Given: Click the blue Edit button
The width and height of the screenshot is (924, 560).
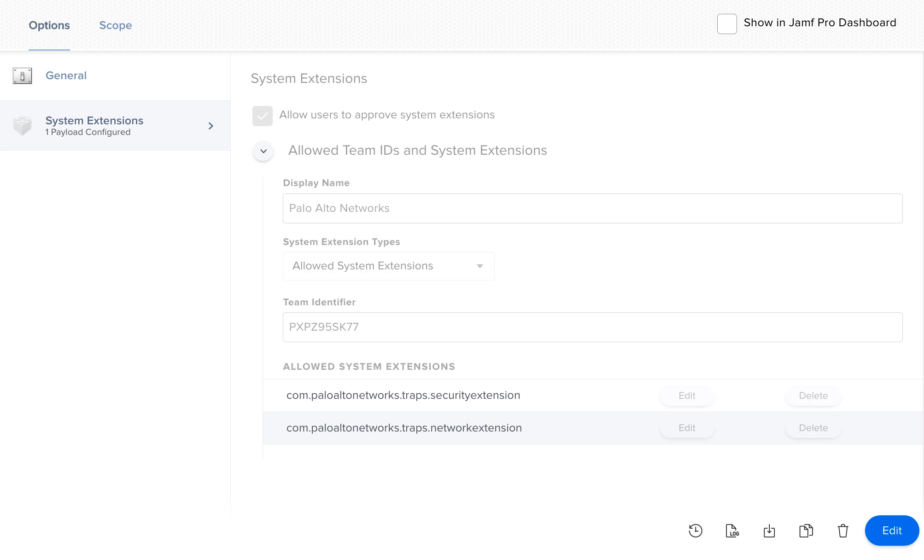Looking at the screenshot, I should pyautogui.click(x=892, y=531).
